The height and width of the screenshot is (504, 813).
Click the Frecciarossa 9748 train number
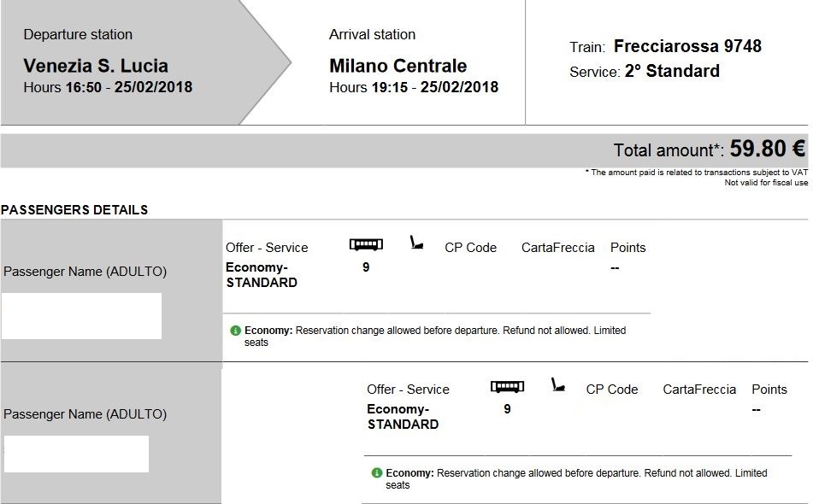coord(687,46)
